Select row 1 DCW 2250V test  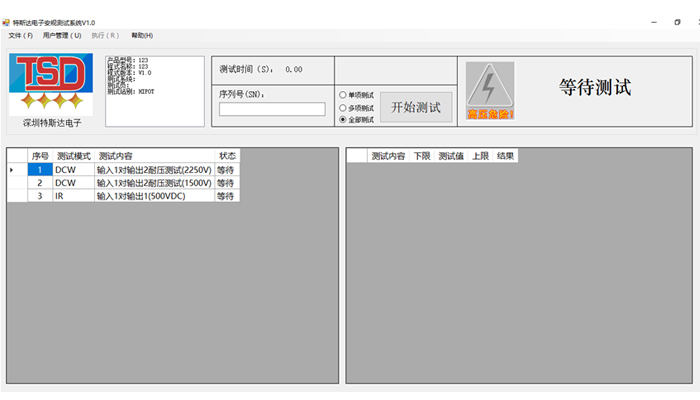[154, 170]
